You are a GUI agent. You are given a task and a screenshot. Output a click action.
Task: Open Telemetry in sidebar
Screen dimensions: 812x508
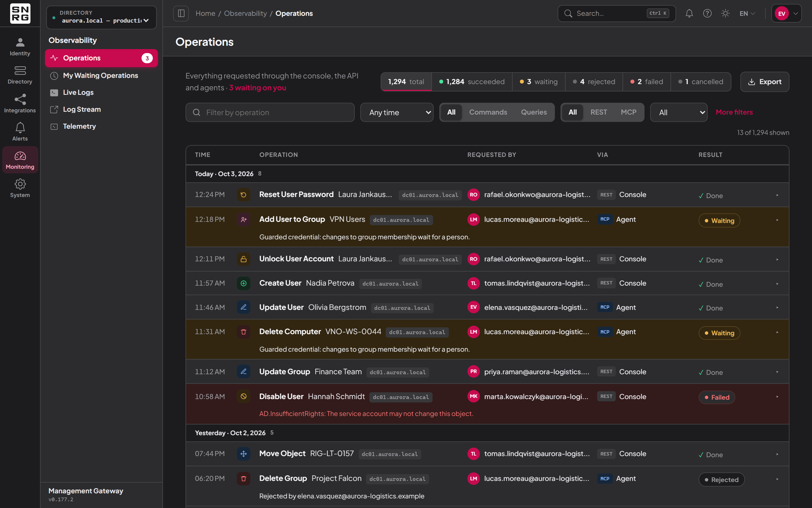101,126
